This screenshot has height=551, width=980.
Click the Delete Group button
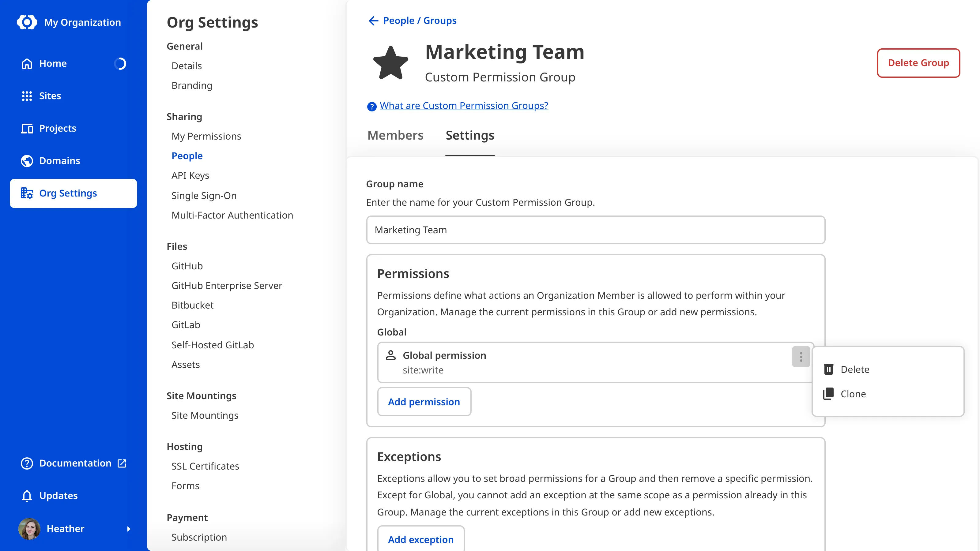tap(918, 63)
